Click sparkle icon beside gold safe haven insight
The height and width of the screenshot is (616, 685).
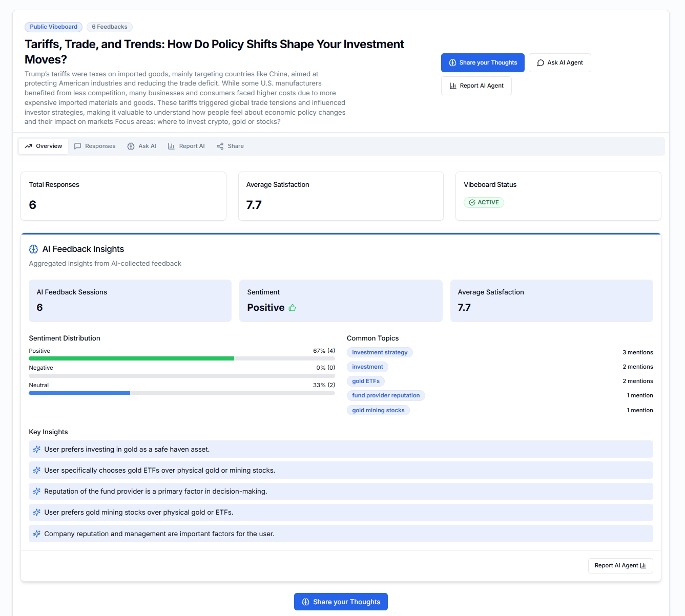click(x=37, y=450)
